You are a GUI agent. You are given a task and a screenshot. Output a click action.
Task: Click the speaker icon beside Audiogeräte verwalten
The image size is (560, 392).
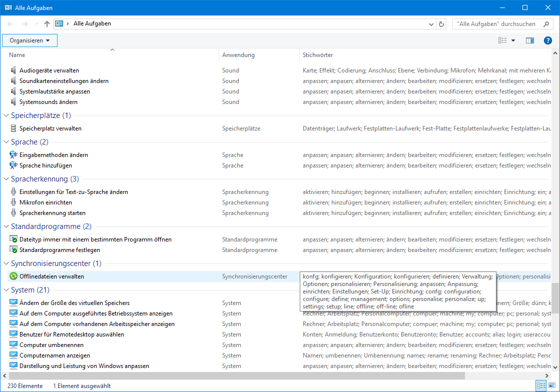(x=13, y=70)
